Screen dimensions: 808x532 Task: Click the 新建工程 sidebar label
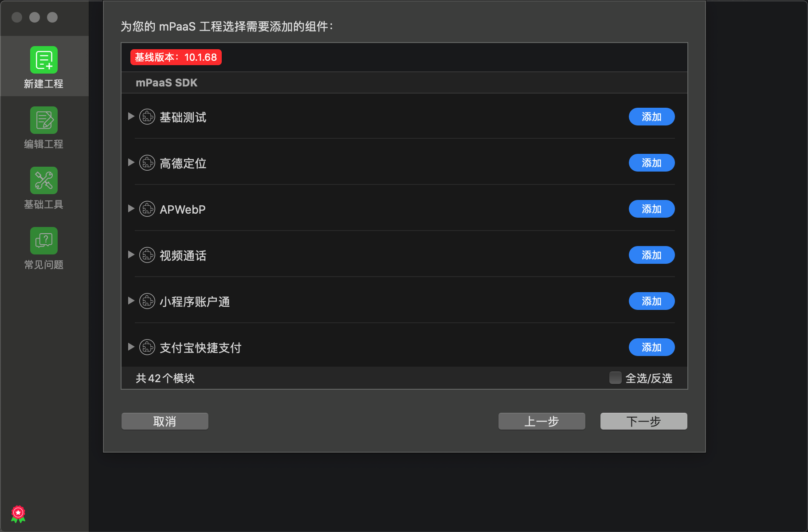pyautogui.click(x=44, y=84)
